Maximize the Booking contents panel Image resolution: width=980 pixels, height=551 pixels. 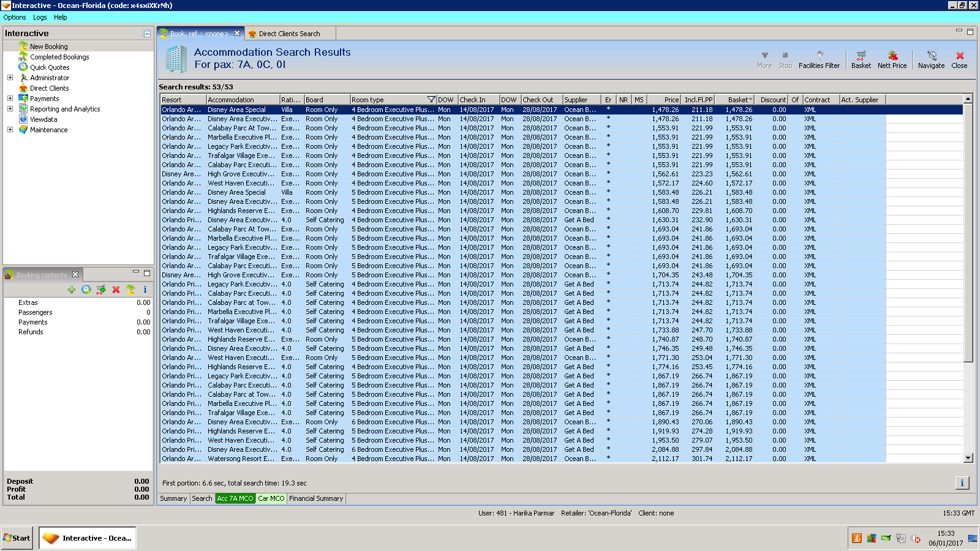pyautogui.click(x=147, y=272)
